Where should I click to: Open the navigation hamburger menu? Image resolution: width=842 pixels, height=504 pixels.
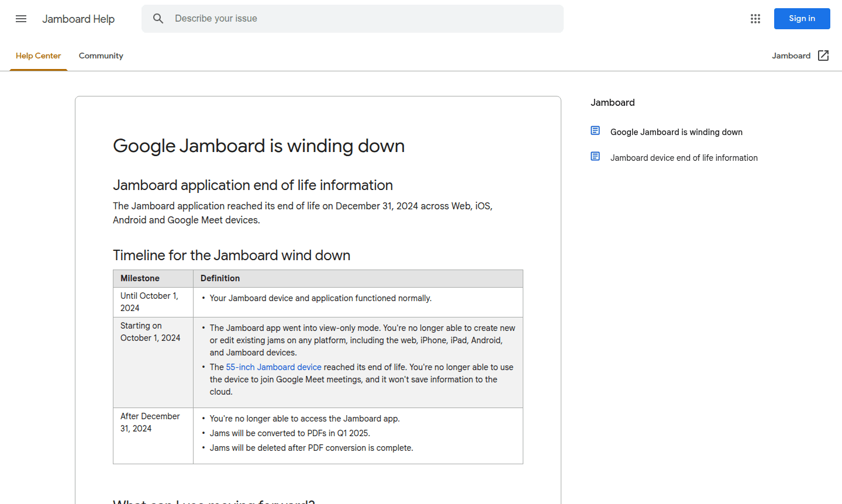tap(21, 19)
